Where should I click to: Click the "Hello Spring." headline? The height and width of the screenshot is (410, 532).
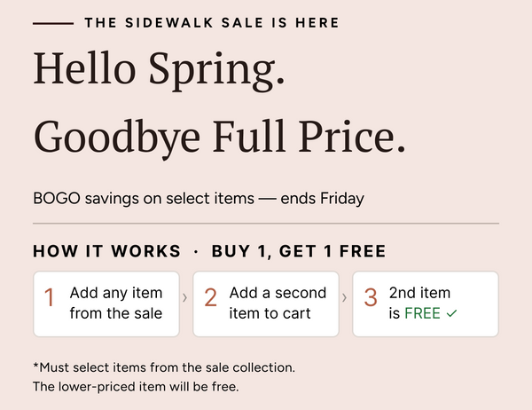(x=160, y=69)
